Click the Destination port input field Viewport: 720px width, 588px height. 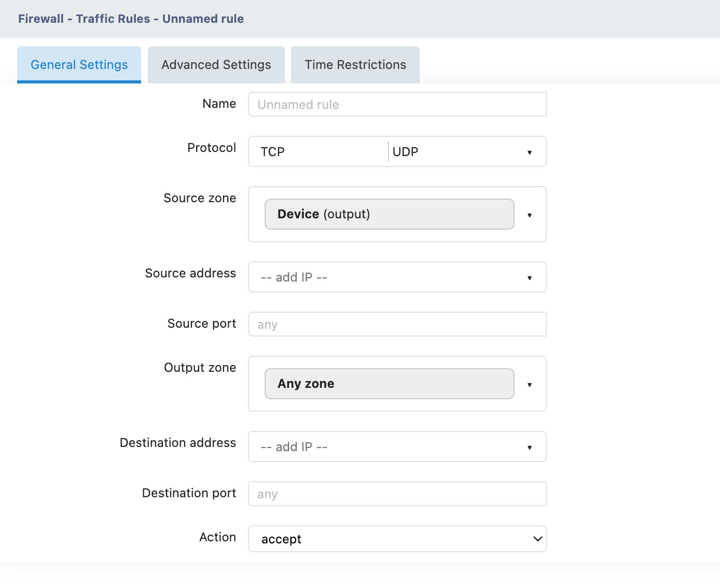(x=397, y=494)
